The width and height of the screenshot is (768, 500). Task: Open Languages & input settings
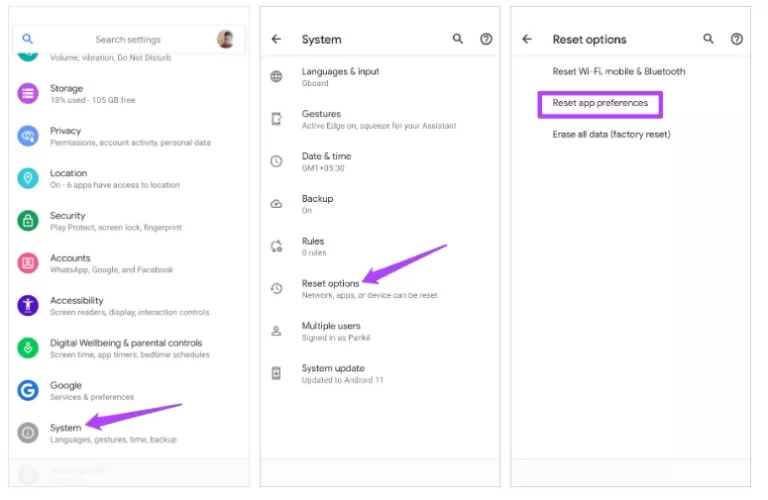click(x=340, y=72)
